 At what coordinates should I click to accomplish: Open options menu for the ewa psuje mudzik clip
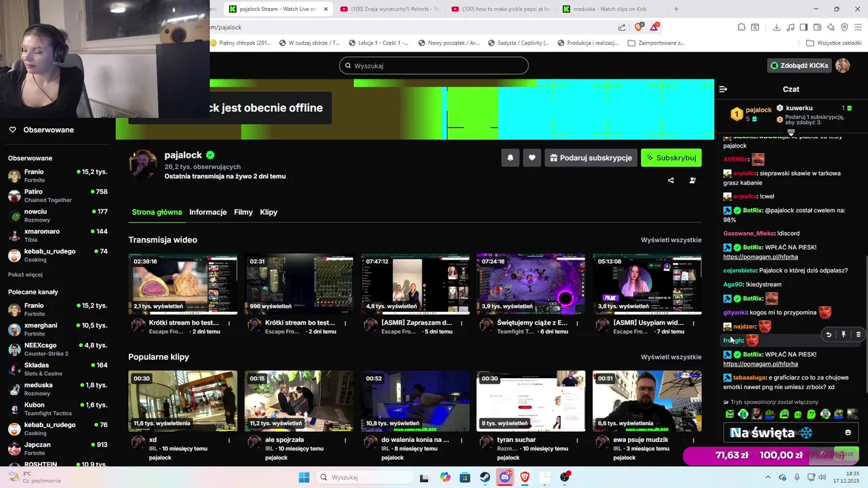693,440
